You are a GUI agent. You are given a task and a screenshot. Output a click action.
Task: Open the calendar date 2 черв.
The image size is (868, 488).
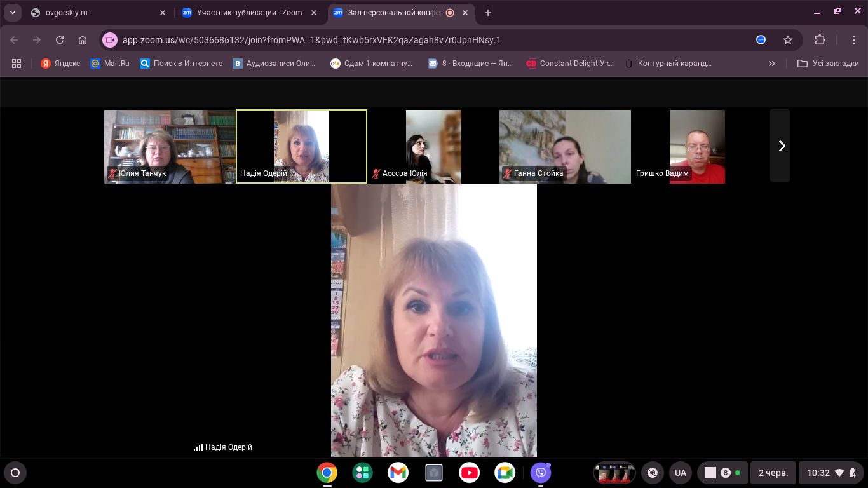[773, 473]
